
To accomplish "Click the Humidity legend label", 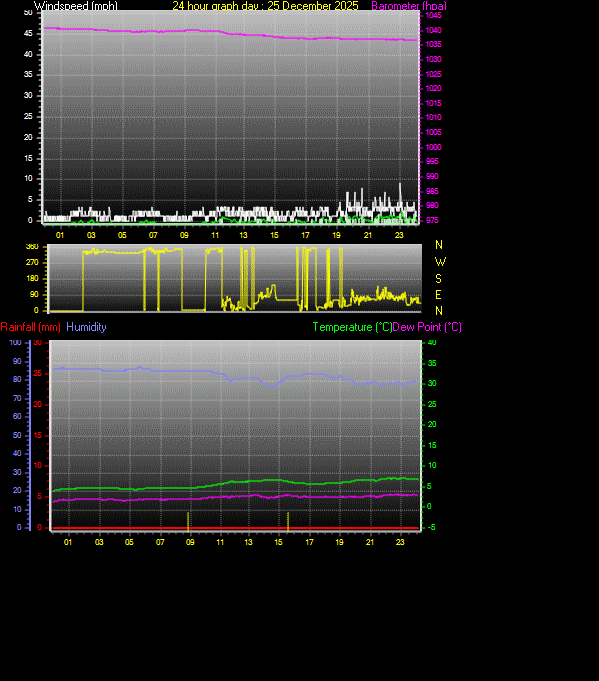I will point(86,327).
